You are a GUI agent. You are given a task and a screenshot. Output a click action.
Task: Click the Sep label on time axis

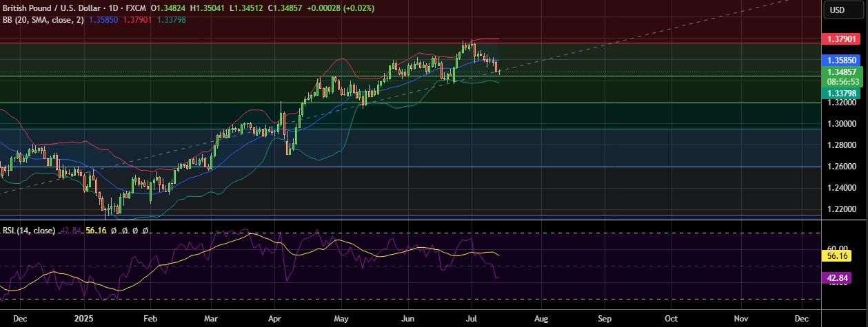(x=605, y=319)
